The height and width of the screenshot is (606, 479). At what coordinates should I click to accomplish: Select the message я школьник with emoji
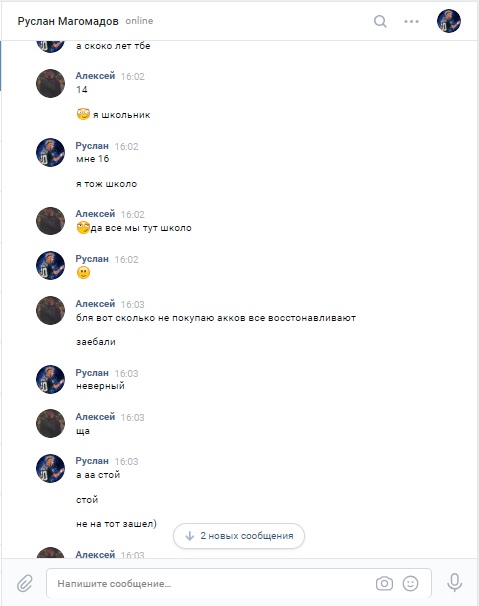point(113,114)
